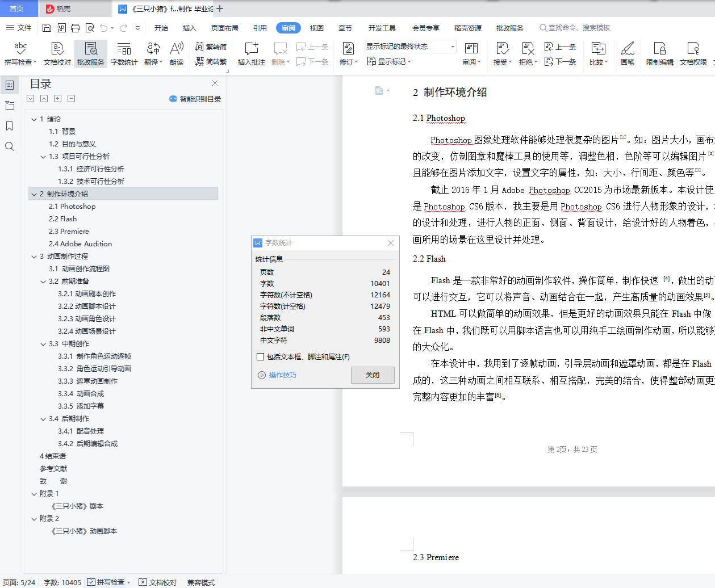Image resolution: width=715 pixels, height=588 pixels.
Task: Select 2.3 Premiere in the outline
Action: click(69, 232)
